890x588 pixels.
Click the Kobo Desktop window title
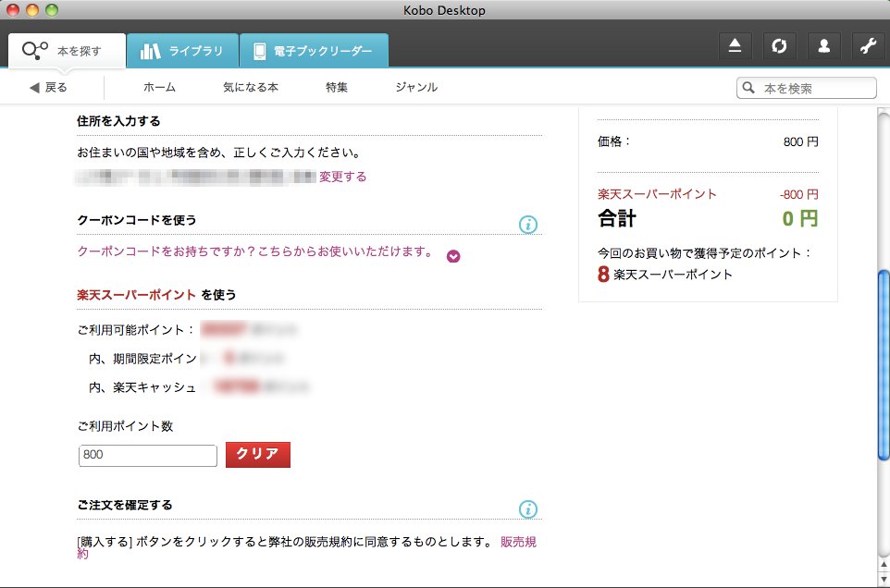pyautogui.click(x=444, y=10)
